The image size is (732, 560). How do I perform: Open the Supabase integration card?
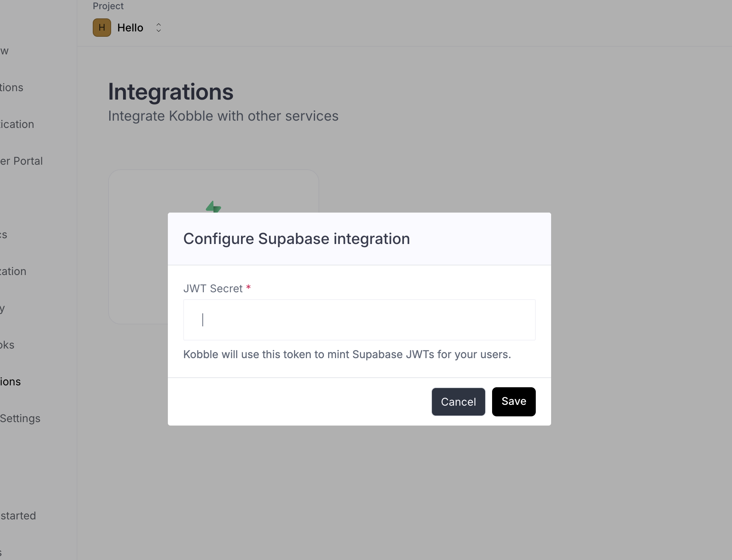click(x=213, y=247)
